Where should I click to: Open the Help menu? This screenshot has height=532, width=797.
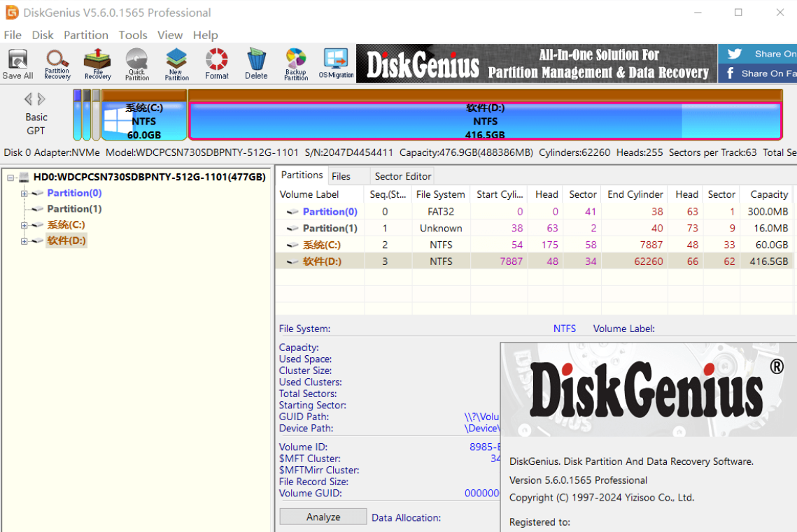[205, 35]
